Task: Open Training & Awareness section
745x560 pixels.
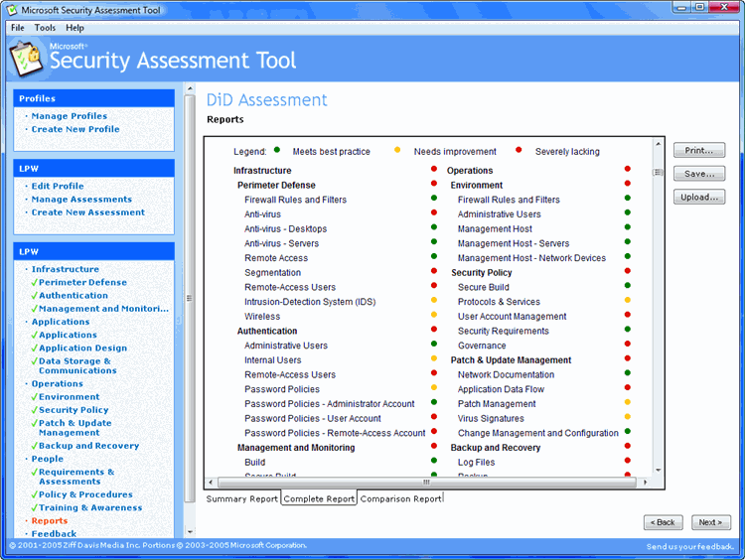Action: point(90,507)
